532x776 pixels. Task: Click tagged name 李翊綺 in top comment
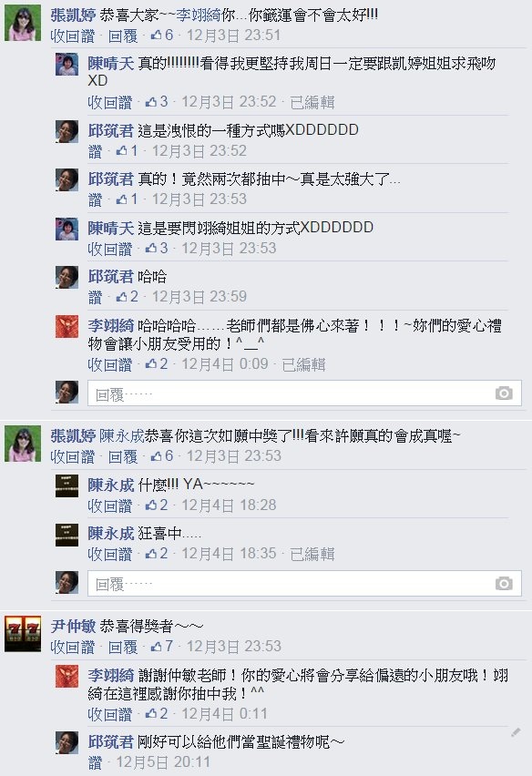(199, 15)
